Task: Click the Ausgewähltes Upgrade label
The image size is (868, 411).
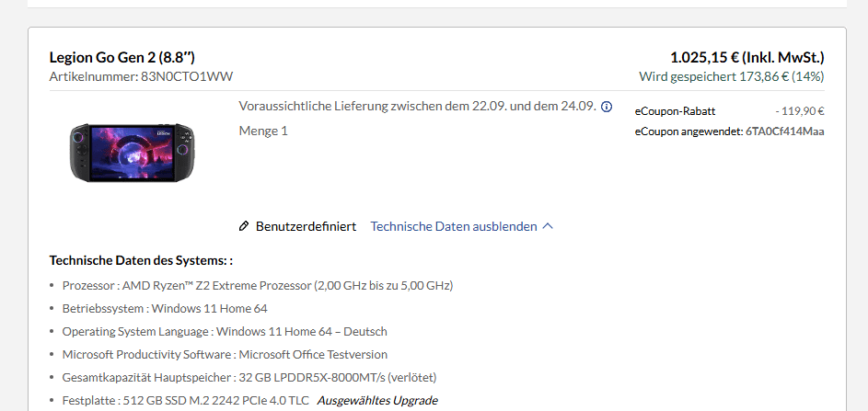Action: pos(377,400)
